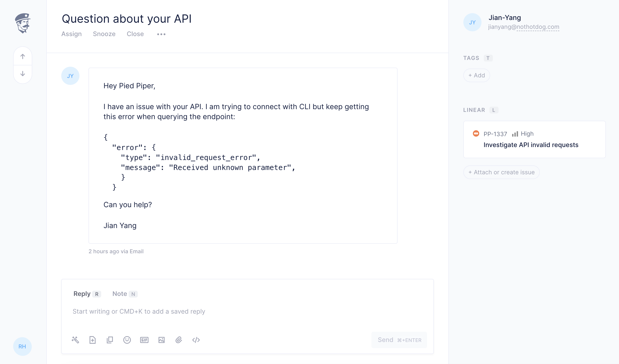Insert code block using the code icon
The width and height of the screenshot is (619, 364).
pos(196,340)
